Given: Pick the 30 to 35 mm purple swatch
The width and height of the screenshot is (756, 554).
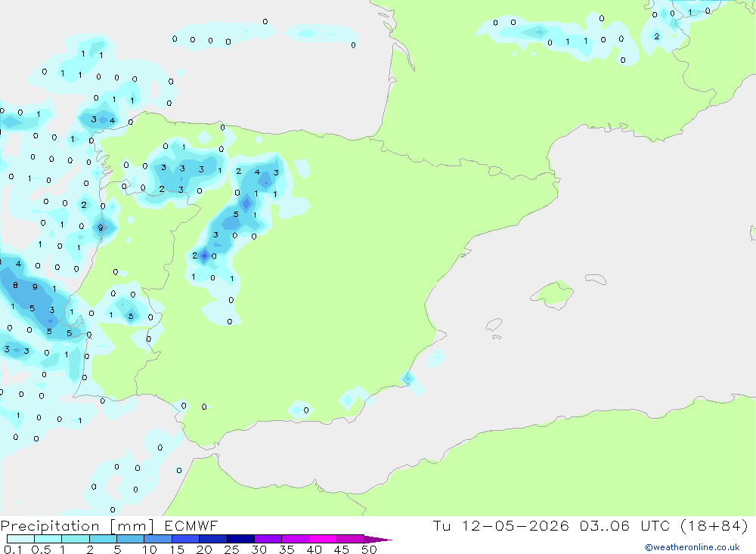Looking at the screenshot, I should coord(268,539).
